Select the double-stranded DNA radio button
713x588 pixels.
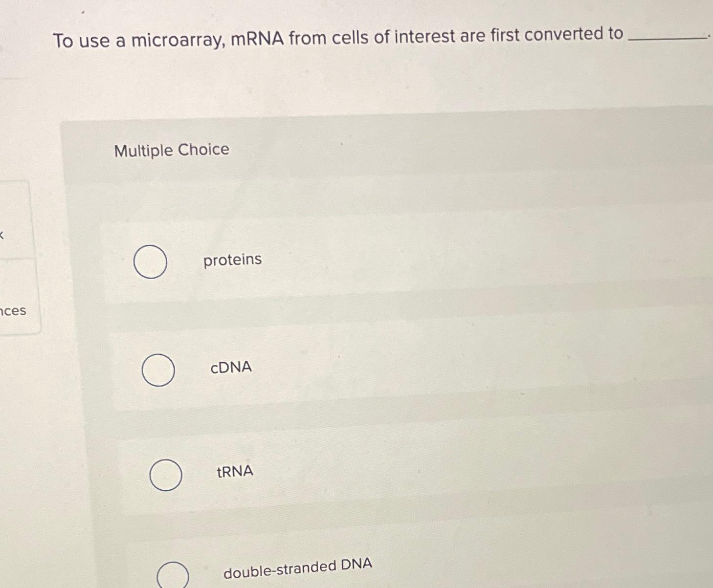click(x=173, y=576)
